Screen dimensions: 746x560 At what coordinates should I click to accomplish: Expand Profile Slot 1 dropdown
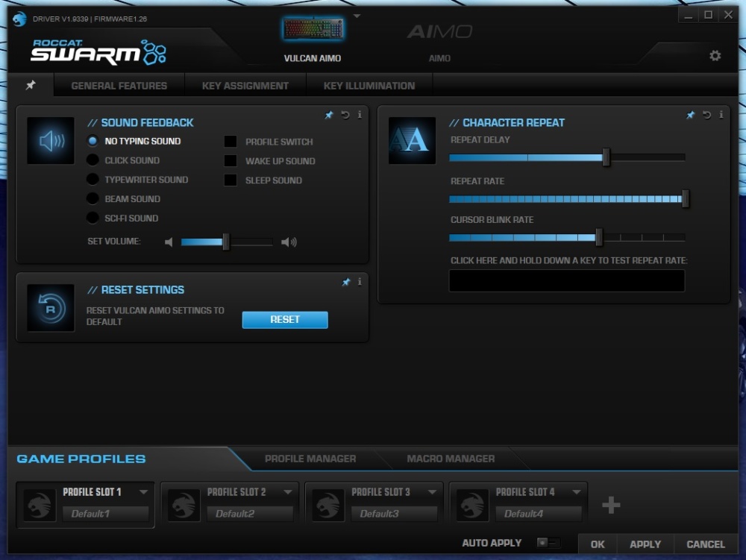click(143, 492)
